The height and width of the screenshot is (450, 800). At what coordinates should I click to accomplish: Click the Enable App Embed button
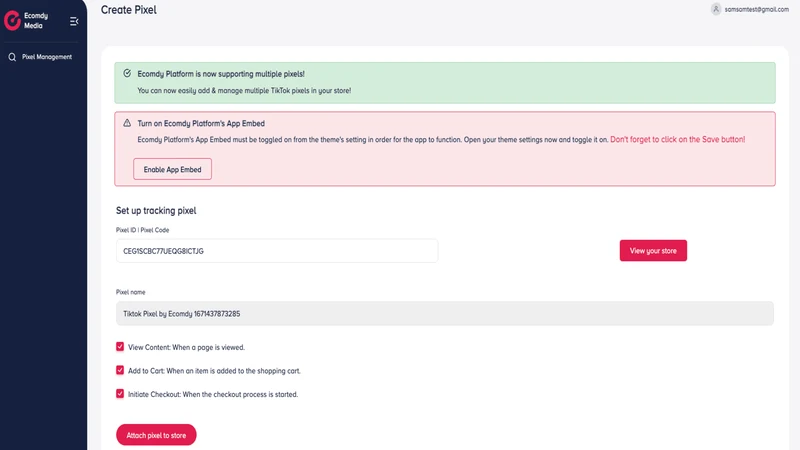pyautogui.click(x=172, y=169)
